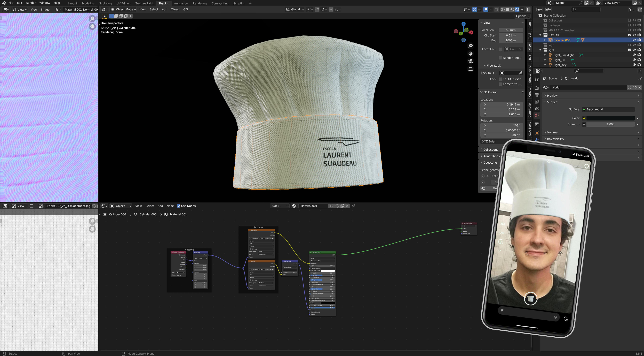Open the Scene properties tab icon
Screen dimensions: 644x356
(x=537, y=108)
